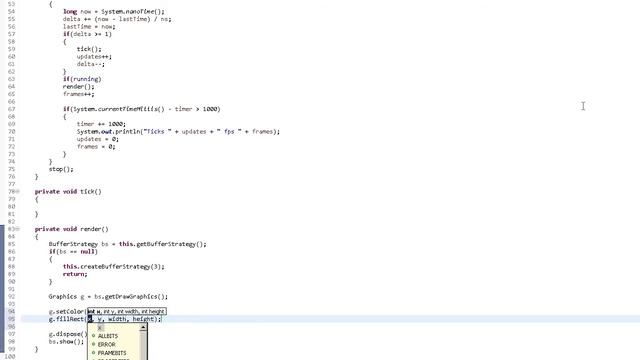Click the timer += 1000; statement
Viewport: 640px width, 360px height.
click(x=101, y=124)
